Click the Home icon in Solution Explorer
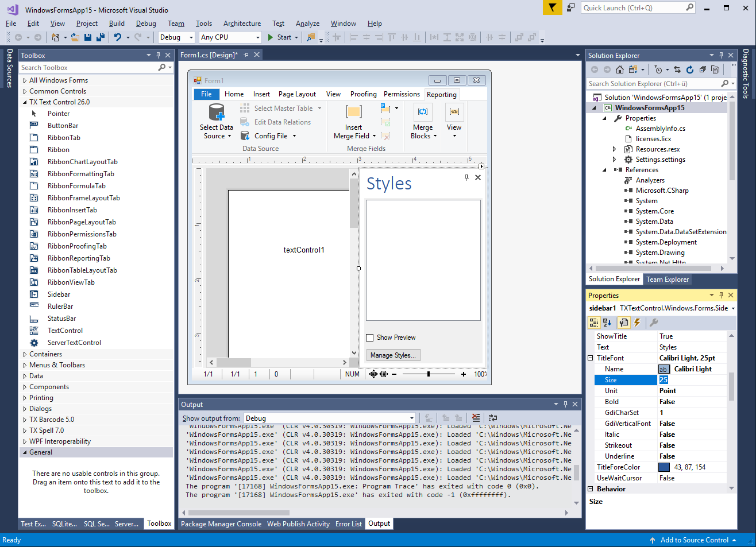Viewport: 756px width, 547px height. click(x=619, y=69)
